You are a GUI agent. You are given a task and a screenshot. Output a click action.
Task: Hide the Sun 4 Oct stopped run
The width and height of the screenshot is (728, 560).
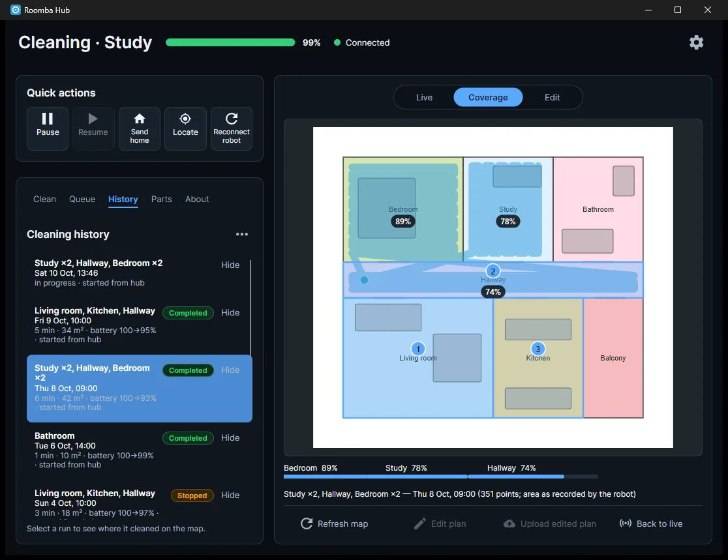pos(230,495)
